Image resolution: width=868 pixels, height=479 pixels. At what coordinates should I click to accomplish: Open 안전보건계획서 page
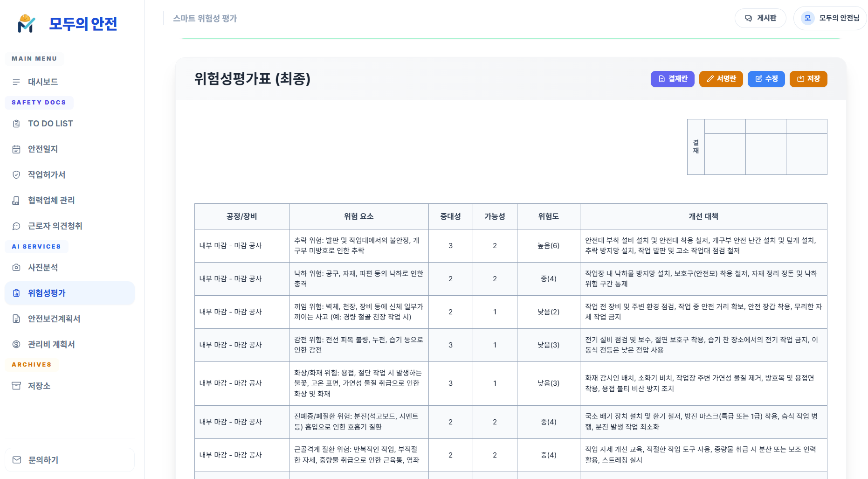click(x=69, y=319)
